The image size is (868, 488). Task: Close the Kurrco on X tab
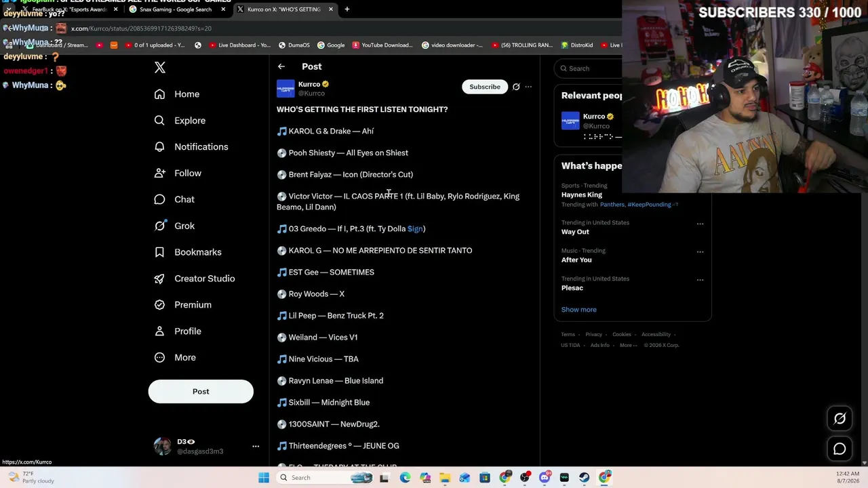tap(330, 9)
